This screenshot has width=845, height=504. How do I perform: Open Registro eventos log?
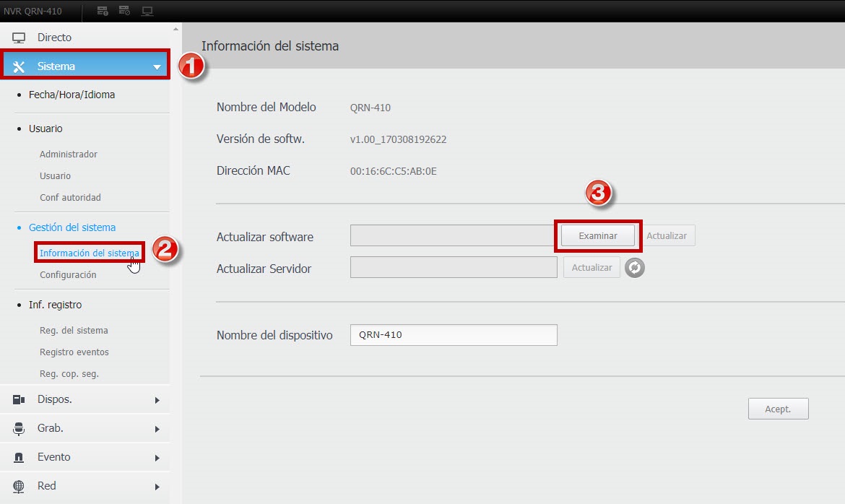pyautogui.click(x=74, y=352)
